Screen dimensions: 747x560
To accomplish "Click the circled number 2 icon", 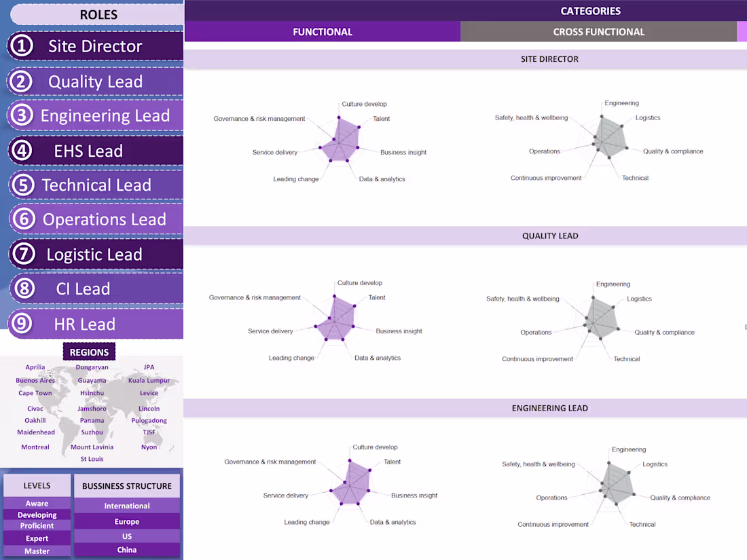I will coord(22,81).
